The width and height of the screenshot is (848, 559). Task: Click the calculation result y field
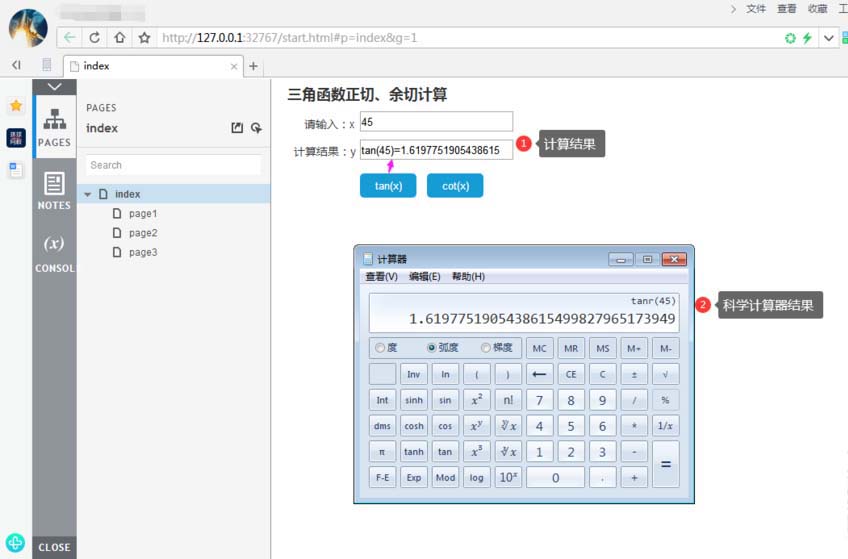[436, 150]
